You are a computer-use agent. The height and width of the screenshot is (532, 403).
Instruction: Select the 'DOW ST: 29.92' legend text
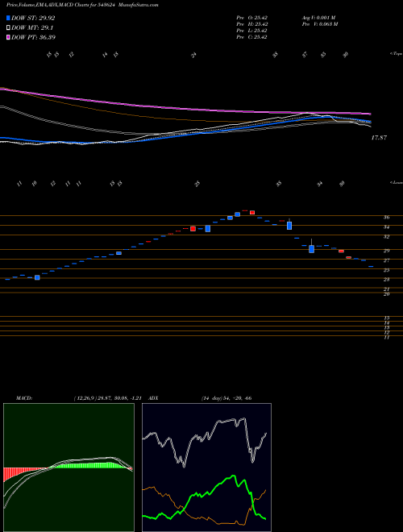[x=33, y=19]
